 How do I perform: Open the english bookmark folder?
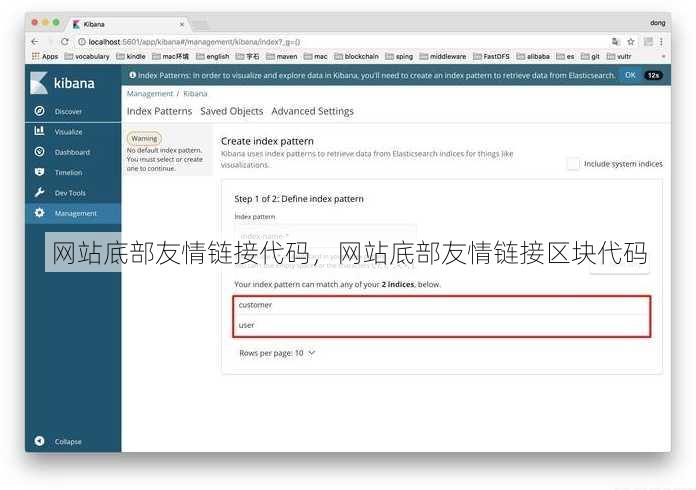point(213,56)
